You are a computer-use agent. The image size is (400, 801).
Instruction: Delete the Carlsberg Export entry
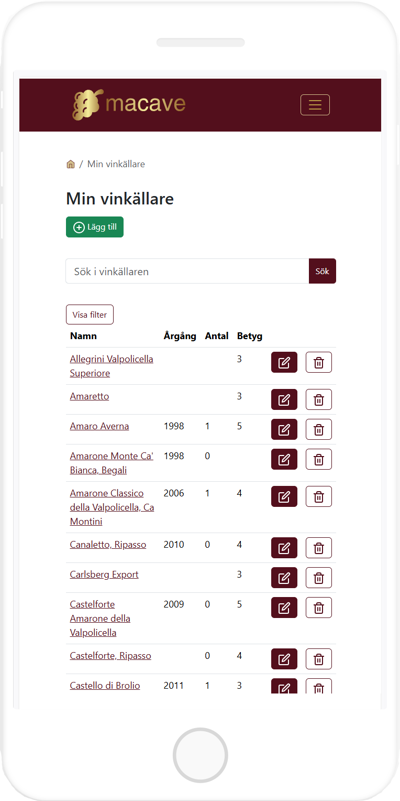(319, 577)
